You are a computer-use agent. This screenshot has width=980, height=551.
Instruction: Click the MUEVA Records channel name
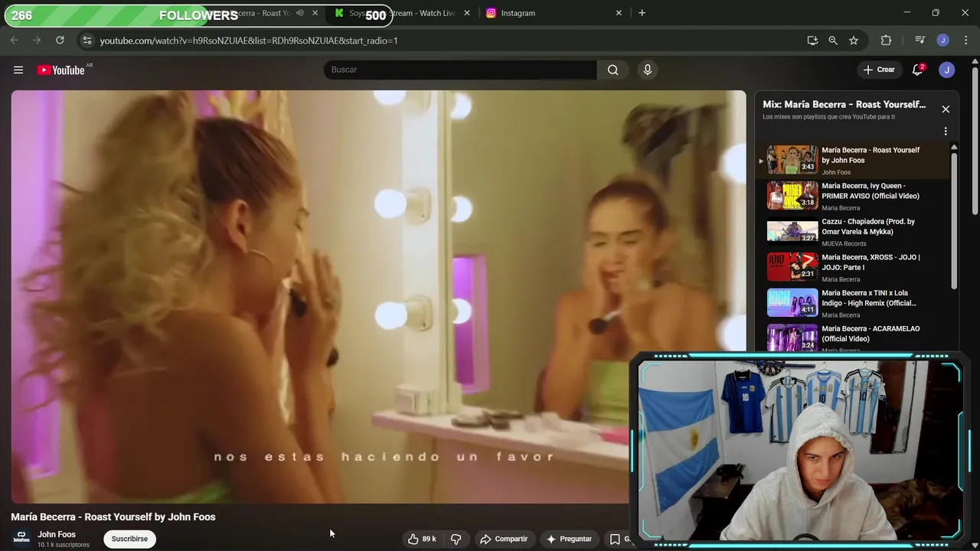pos(844,243)
